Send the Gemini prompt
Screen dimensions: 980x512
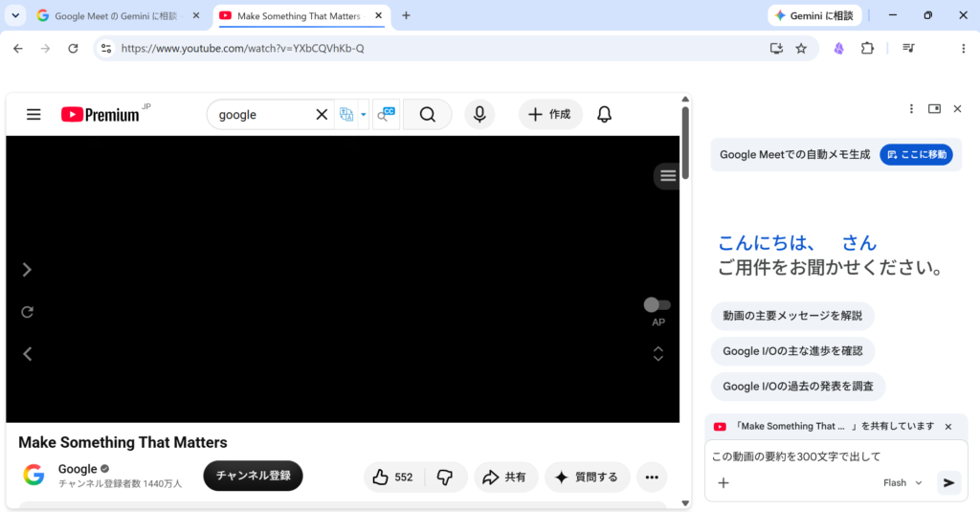948,482
